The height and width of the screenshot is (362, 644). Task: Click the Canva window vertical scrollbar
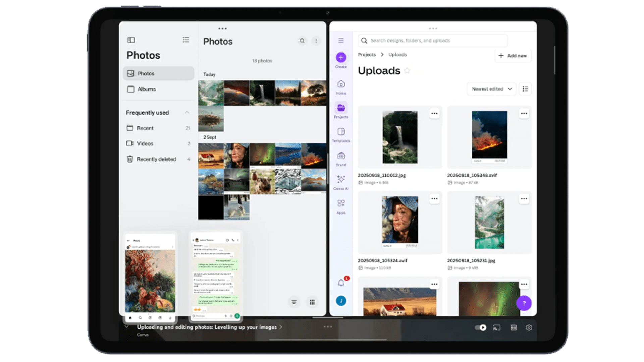click(555, 60)
